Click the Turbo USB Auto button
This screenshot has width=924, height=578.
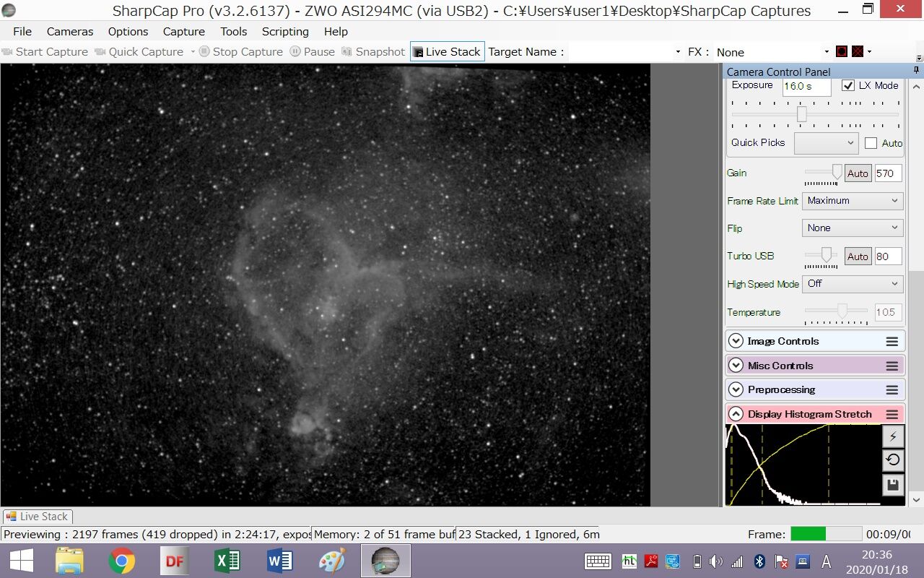[x=858, y=256]
